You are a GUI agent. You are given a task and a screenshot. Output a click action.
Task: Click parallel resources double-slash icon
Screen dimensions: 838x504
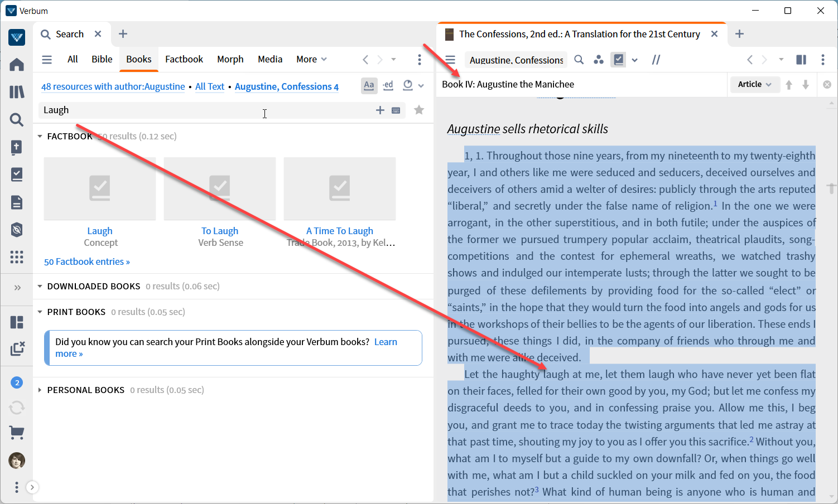coord(656,60)
